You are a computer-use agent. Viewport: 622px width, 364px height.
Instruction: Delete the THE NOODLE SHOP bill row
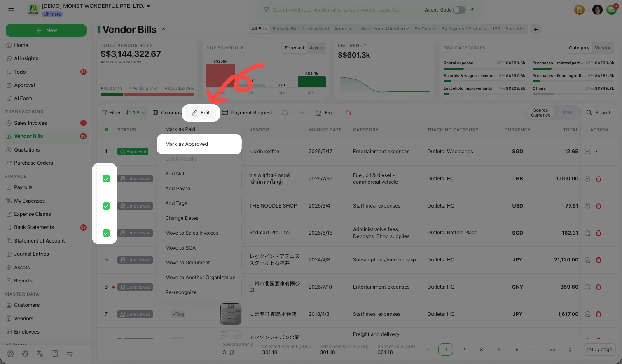click(x=599, y=206)
